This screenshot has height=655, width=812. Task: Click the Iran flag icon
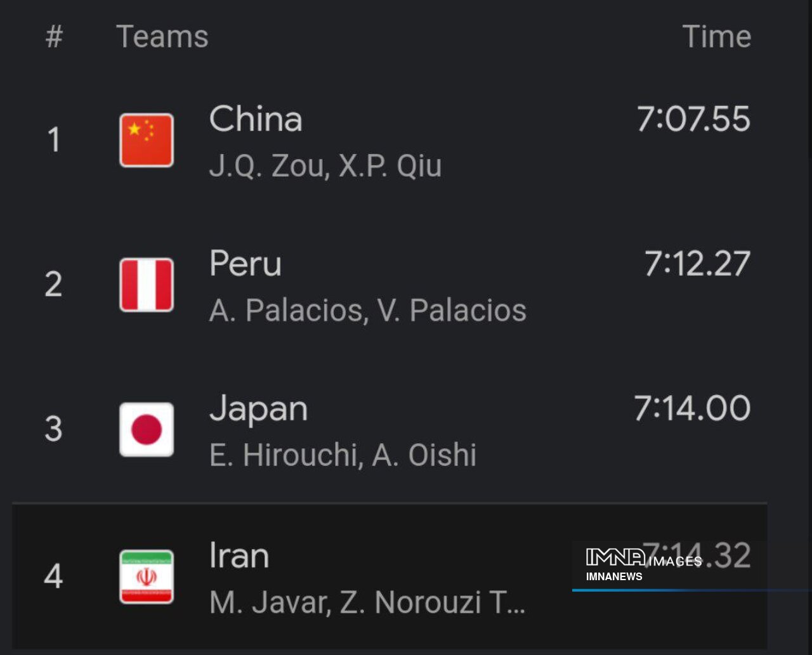tap(147, 576)
